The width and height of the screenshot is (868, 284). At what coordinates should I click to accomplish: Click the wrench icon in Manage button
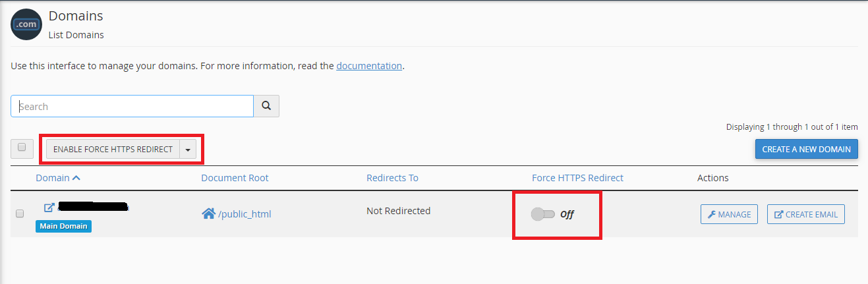[712, 214]
